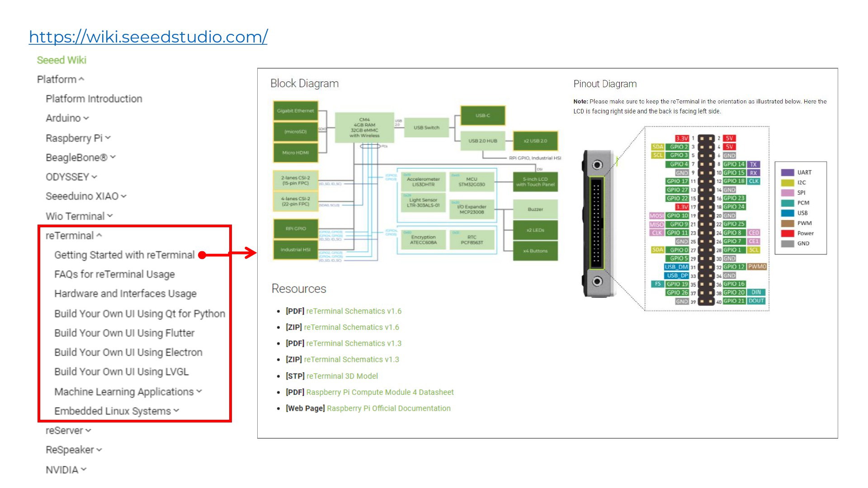Open Build Your Own UI Using Flutter
The height and width of the screenshot is (488, 868).
coord(124,333)
